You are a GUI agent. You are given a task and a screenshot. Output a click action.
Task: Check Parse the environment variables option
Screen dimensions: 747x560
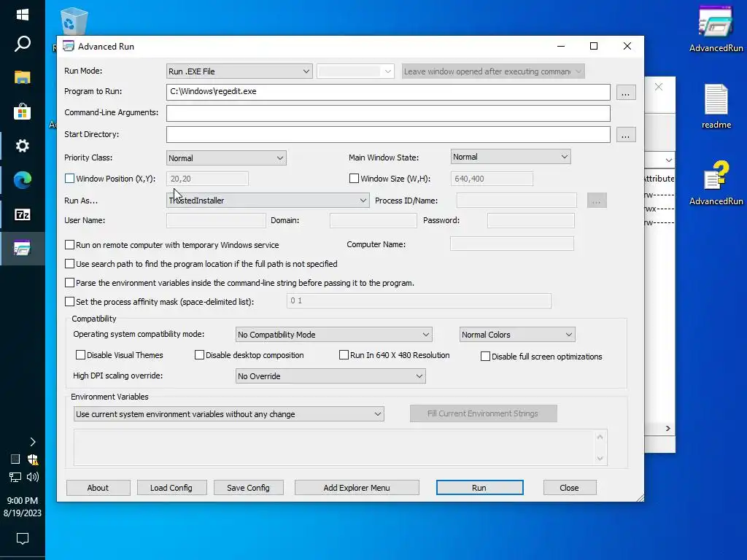pos(69,283)
